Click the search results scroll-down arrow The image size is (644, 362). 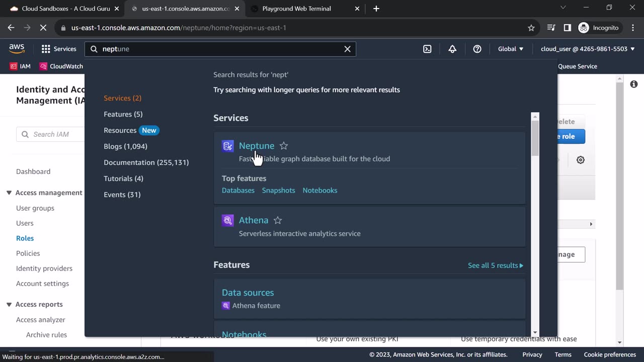(x=535, y=333)
